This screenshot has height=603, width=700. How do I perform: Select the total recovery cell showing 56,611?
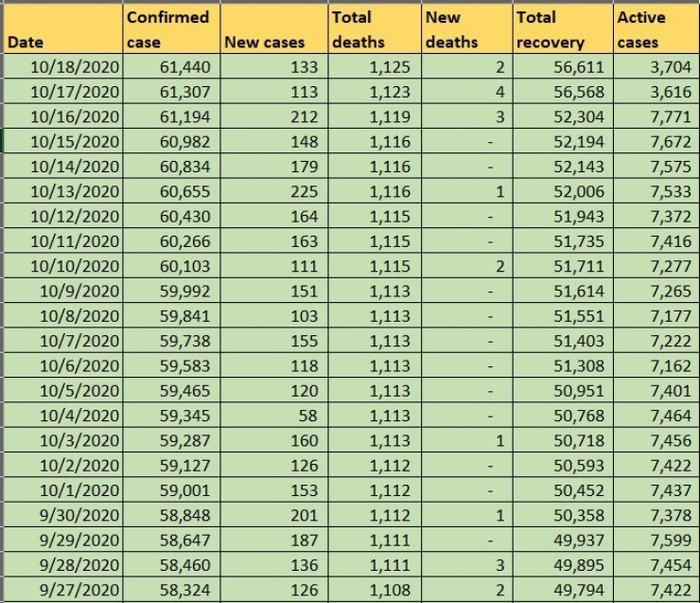(562, 67)
